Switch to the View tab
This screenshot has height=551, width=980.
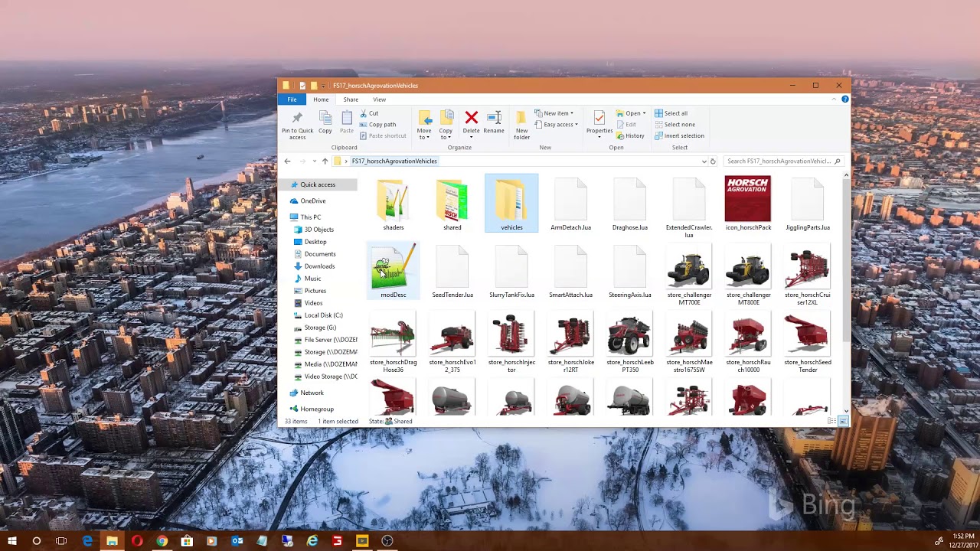pos(380,99)
